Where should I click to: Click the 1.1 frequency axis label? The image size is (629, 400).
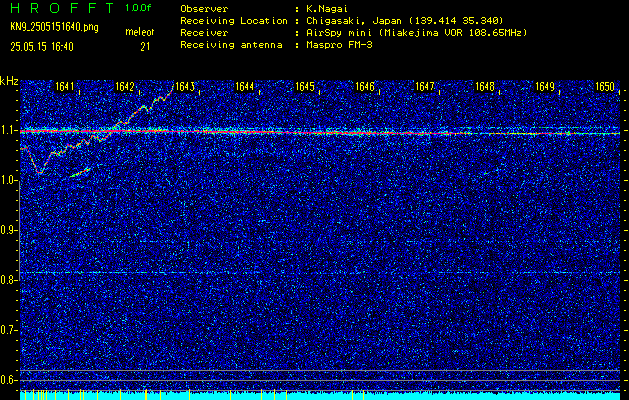click(6, 130)
